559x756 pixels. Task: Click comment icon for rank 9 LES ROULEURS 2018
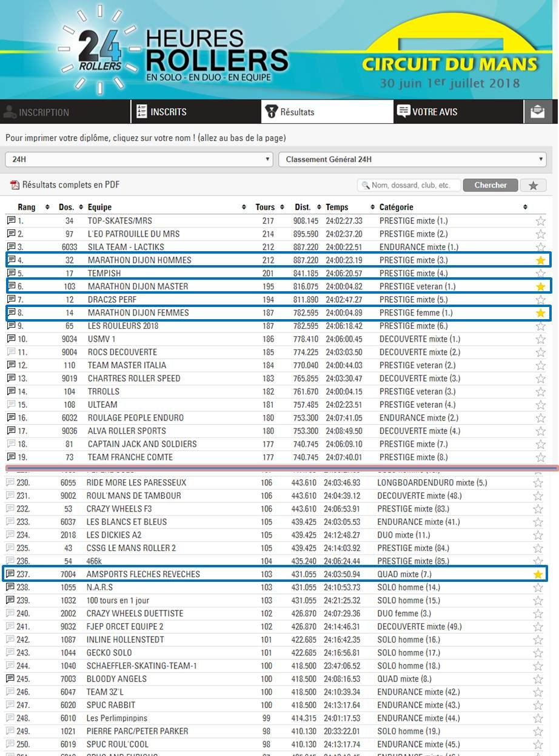[11, 326]
